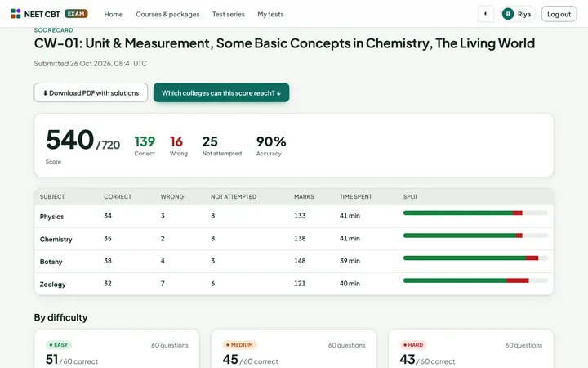Click the 540 total score
Viewport: 588px width, 368px height.
pyautogui.click(x=69, y=140)
